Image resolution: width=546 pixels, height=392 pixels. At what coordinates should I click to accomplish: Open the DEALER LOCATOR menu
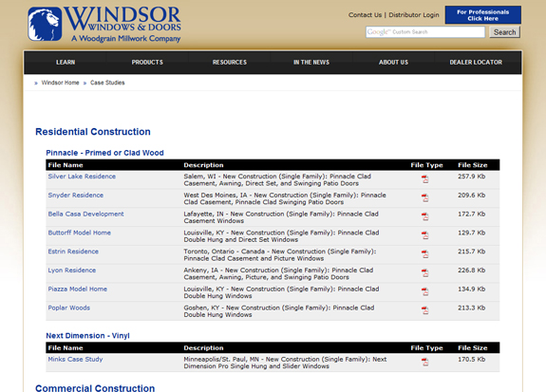[x=476, y=63]
